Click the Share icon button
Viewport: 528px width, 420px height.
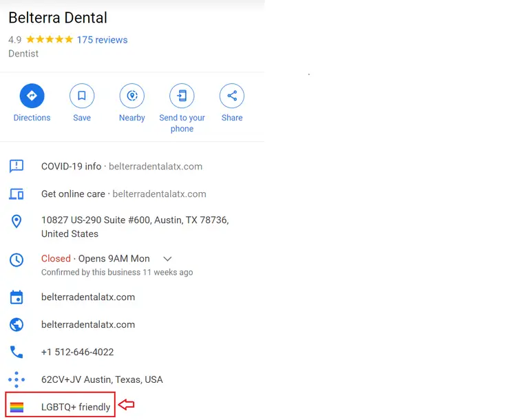(232, 96)
